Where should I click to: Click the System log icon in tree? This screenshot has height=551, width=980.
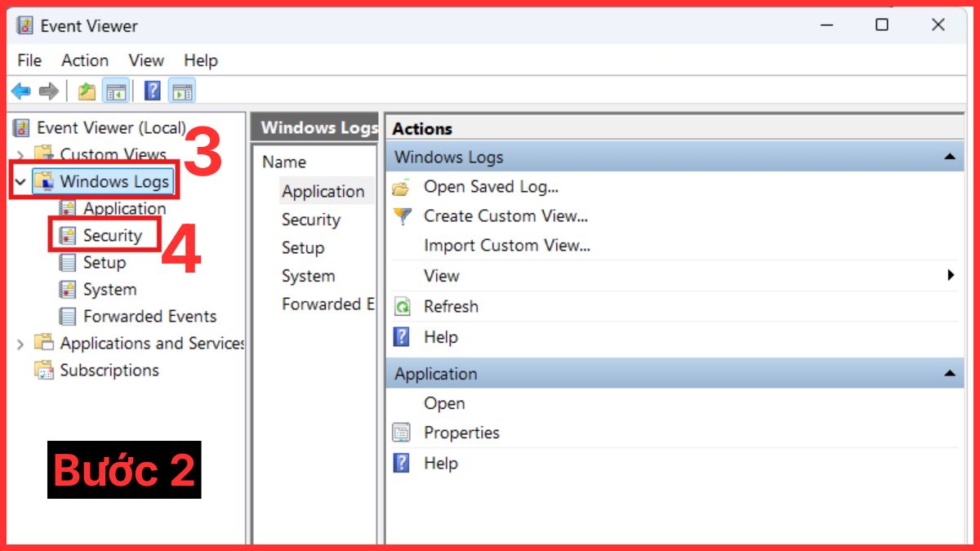click(x=68, y=289)
